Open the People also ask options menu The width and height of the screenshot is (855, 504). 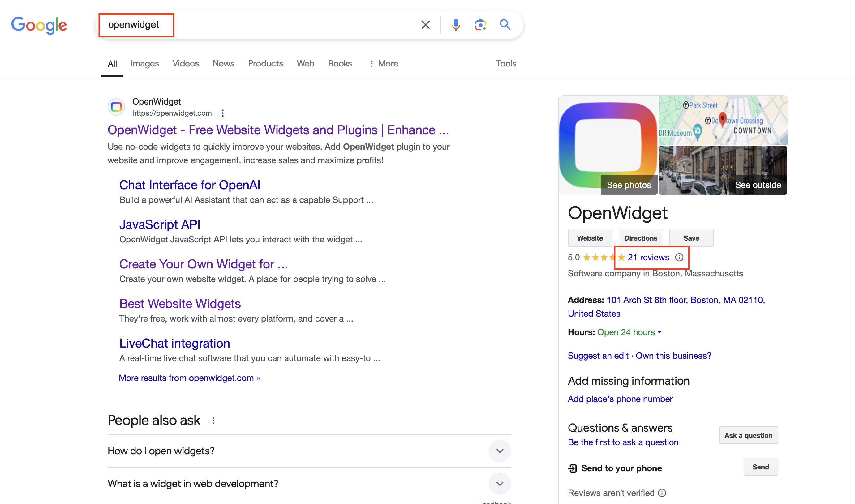pos(213,421)
